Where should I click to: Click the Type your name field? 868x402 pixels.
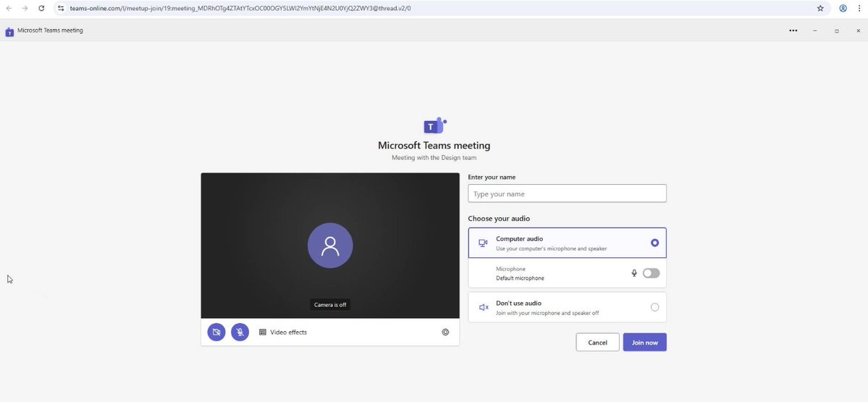567,194
